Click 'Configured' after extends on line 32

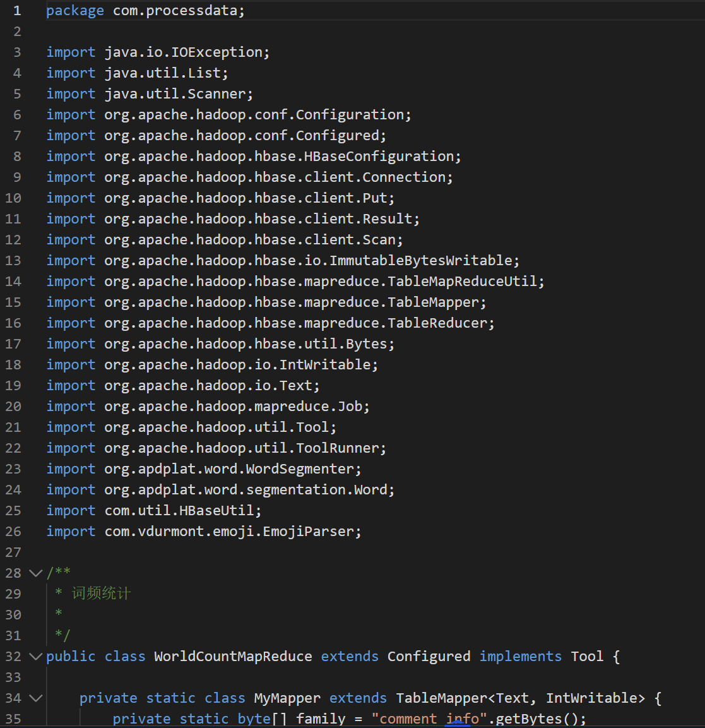[x=429, y=657]
